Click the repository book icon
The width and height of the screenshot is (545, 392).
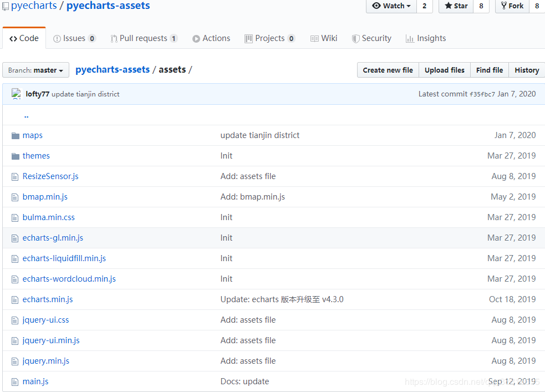[x=6, y=6]
